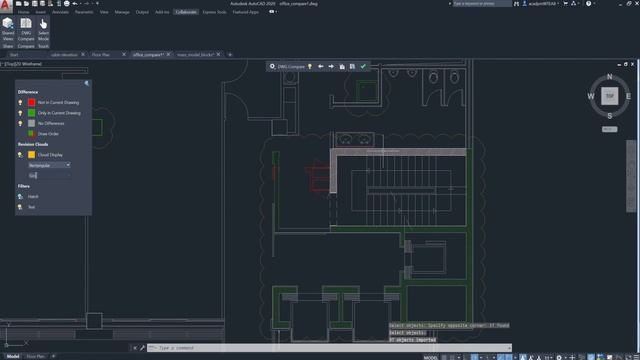Click the S direction on ViewCube compass

pos(609,116)
